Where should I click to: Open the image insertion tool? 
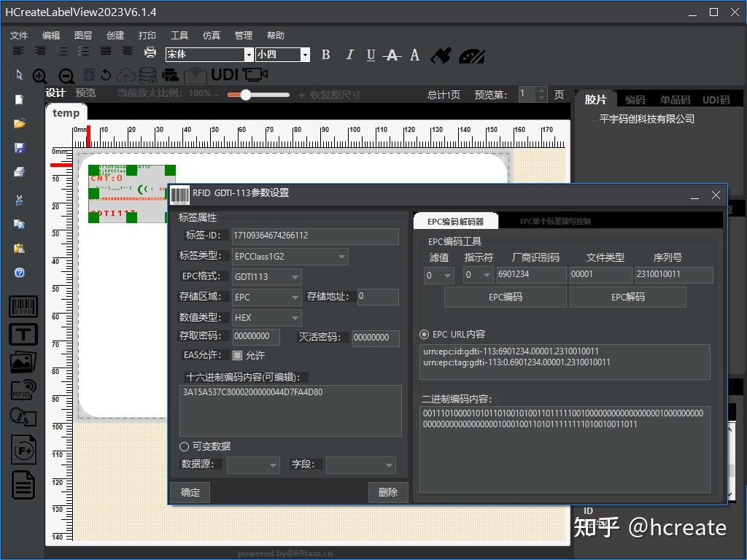click(x=23, y=362)
